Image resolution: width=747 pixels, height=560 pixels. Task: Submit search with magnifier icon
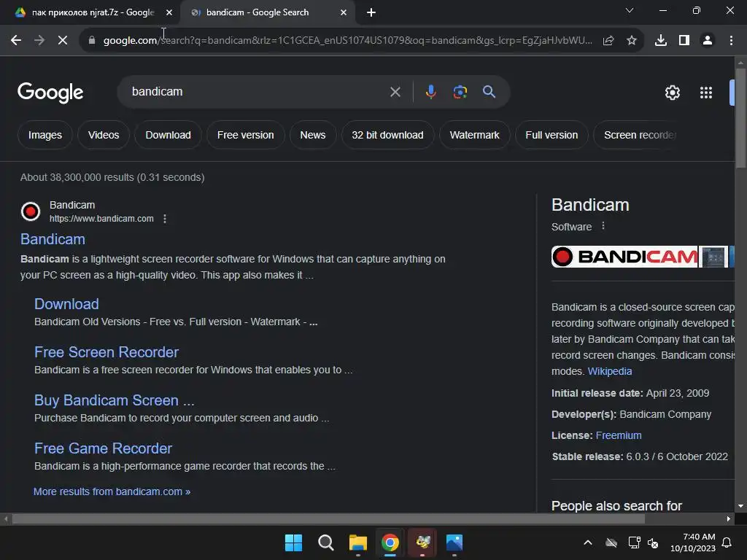click(489, 92)
